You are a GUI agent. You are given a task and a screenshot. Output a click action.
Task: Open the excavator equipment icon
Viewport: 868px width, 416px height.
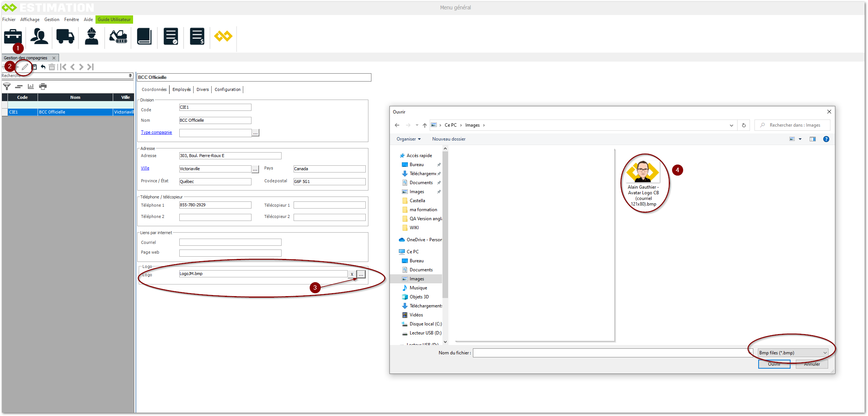coord(118,37)
